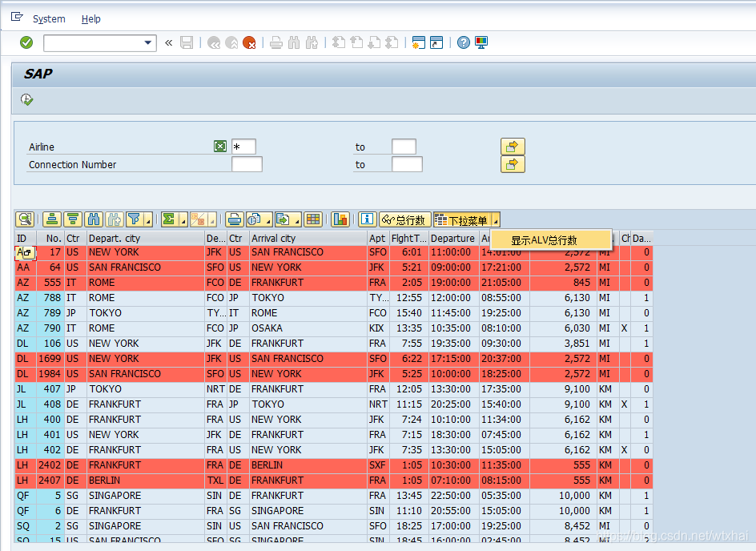The image size is (756, 551).
Task: Click the Find binoculars icon in the system toolbar
Action: click(294, 43)
